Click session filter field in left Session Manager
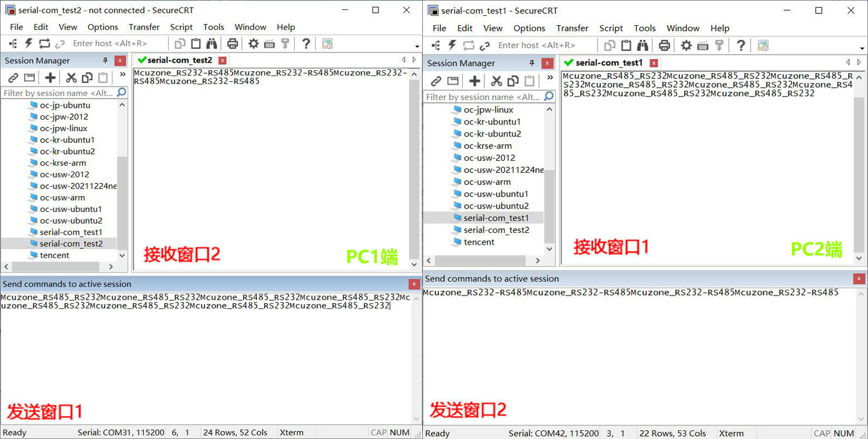The width and height of the screenshot is (868, 439). point(58,93)
